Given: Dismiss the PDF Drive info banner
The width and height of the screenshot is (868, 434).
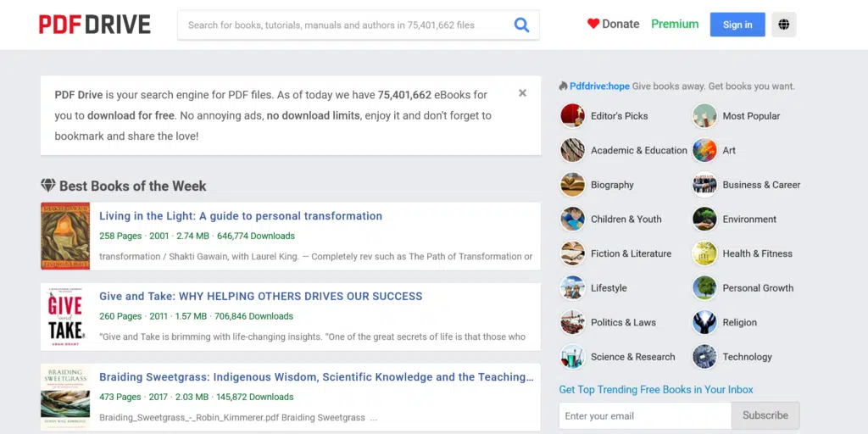Looking at the screenshot, I should [x=522, y=93].
